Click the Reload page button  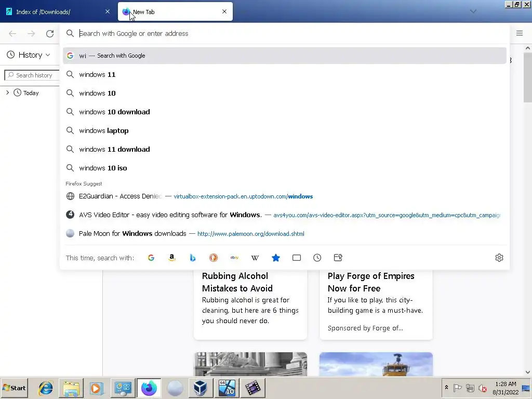(50, 34)
